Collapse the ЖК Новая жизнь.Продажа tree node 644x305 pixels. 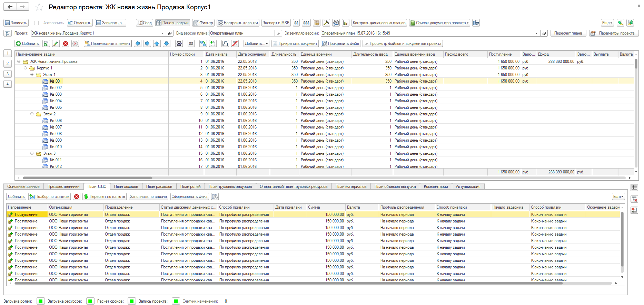pyautogui.click(x=19, y=61)
